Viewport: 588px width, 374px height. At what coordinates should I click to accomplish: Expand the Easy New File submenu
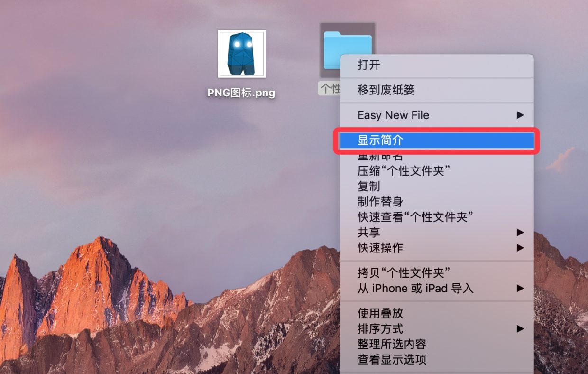tap(437, 115)
